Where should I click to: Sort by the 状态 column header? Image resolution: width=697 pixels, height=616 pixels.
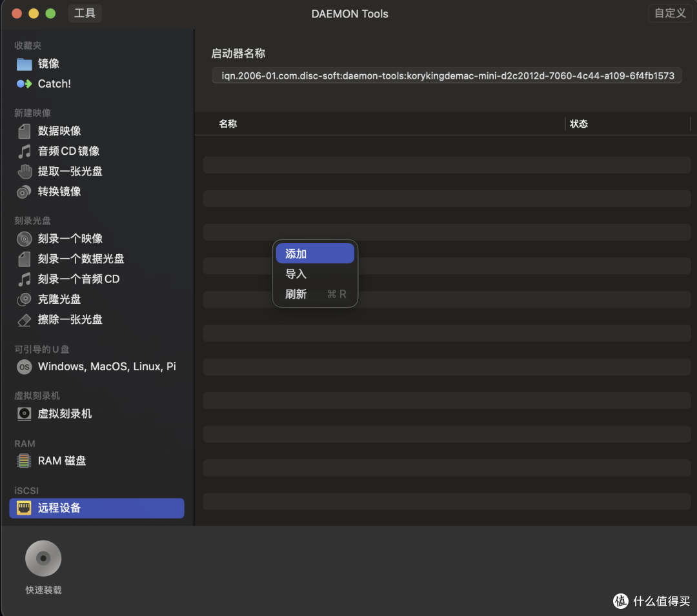point(579,124)
